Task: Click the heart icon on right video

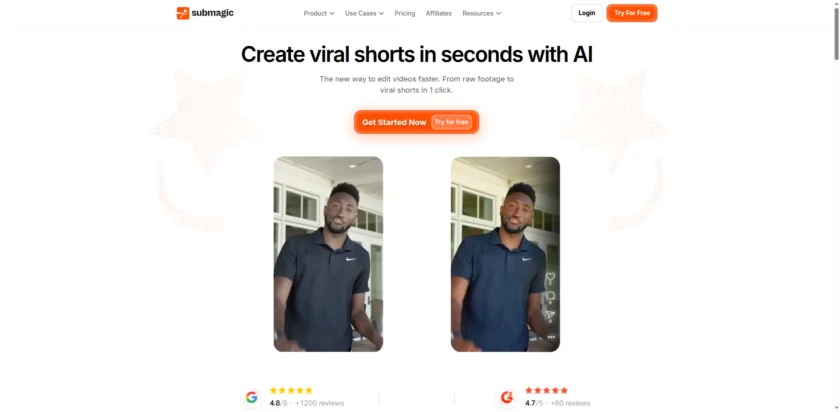Action: [x=550, y=278]
